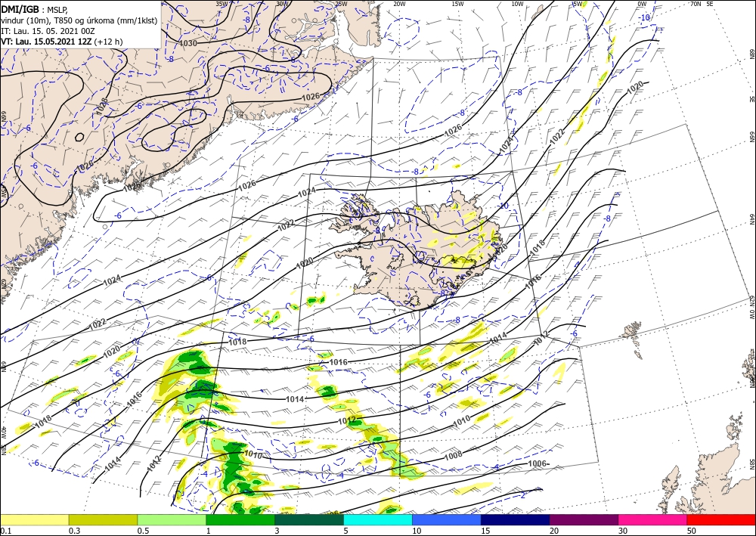Click the 64N latitude label on right edge
756x536 pixels.
pyautogui.click(x=751, y=218)
